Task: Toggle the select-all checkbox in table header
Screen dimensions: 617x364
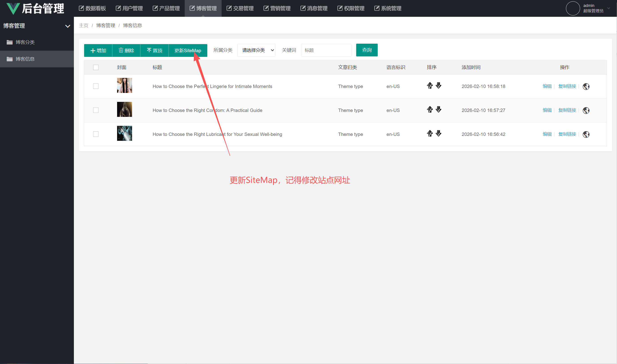Action: click(x=96, y=67)
